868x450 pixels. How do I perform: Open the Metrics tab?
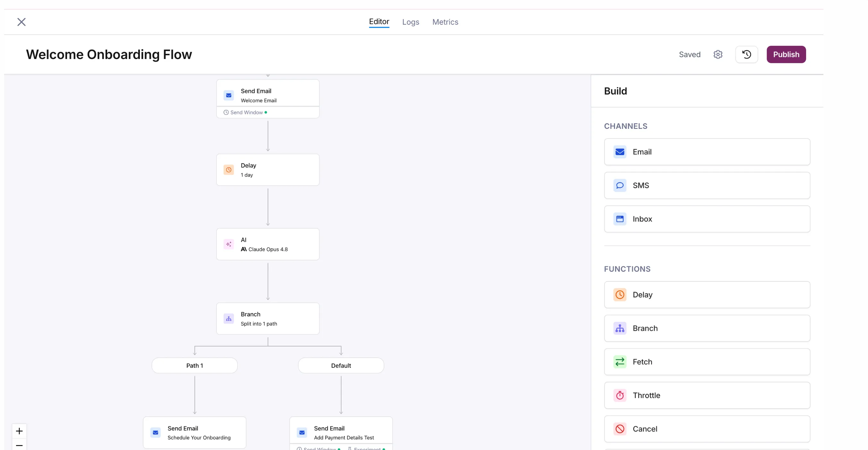click(445, 22)
